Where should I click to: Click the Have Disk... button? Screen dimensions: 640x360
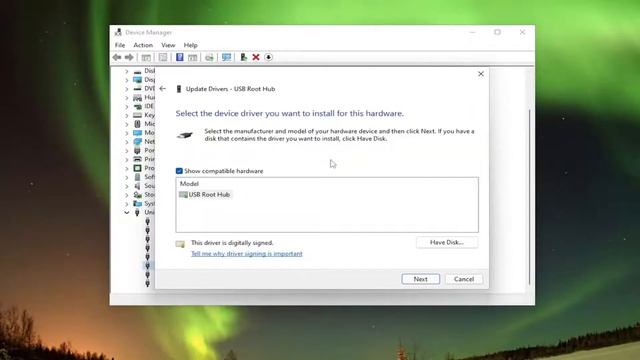(x=447, y=242)
